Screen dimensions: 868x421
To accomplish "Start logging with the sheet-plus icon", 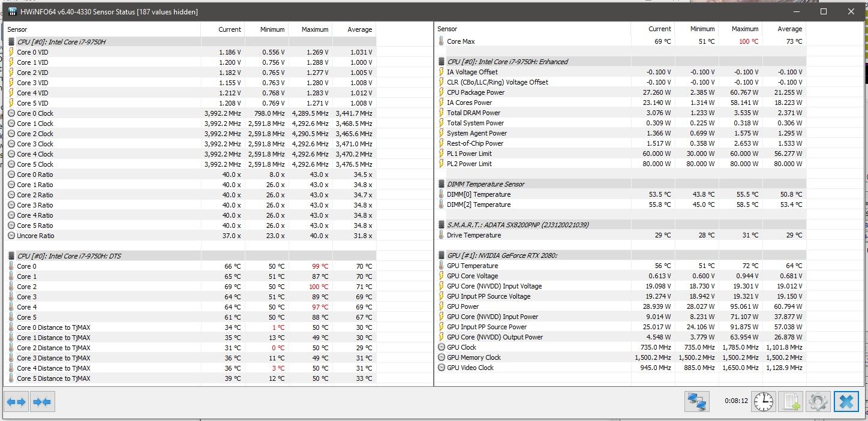I will point(791,401).
